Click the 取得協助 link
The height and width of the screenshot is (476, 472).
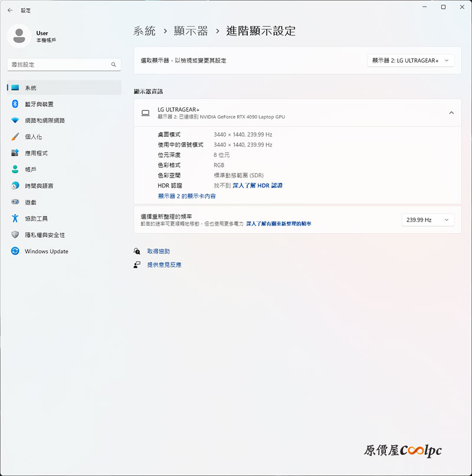coord(159,251)
